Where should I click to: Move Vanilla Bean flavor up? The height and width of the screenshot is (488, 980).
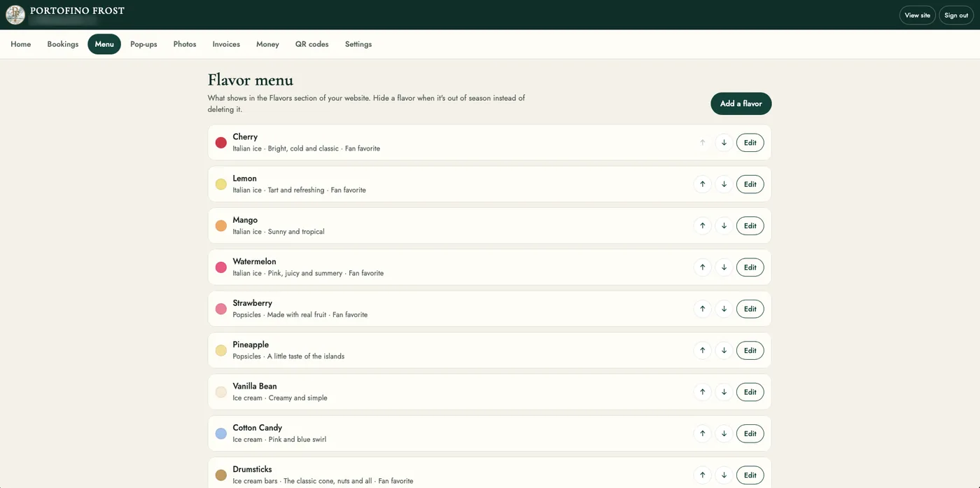coord(702,392)
